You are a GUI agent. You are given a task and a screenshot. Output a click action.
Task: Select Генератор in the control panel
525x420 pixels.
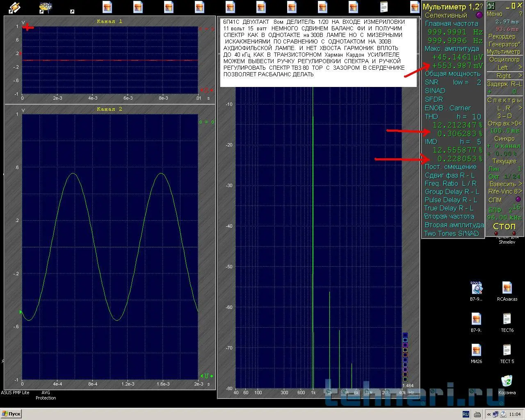point(504,44)
